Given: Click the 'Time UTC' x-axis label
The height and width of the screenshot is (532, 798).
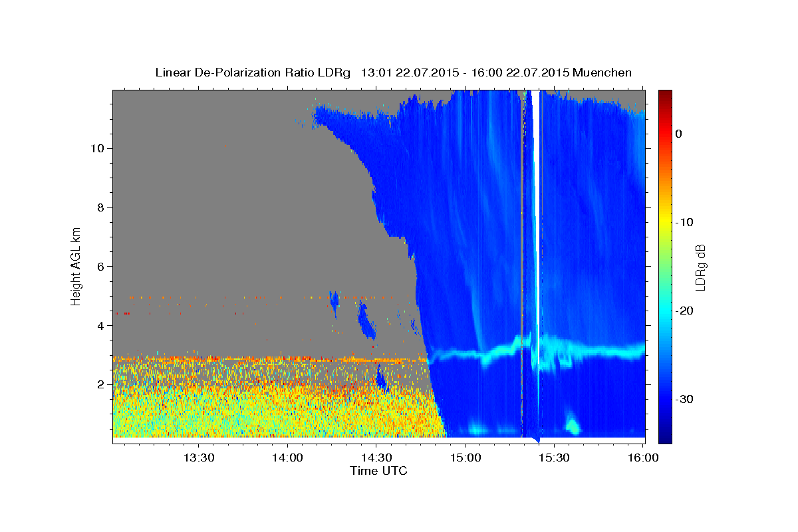Looking at the screenshot, I should tap(378, 471).
